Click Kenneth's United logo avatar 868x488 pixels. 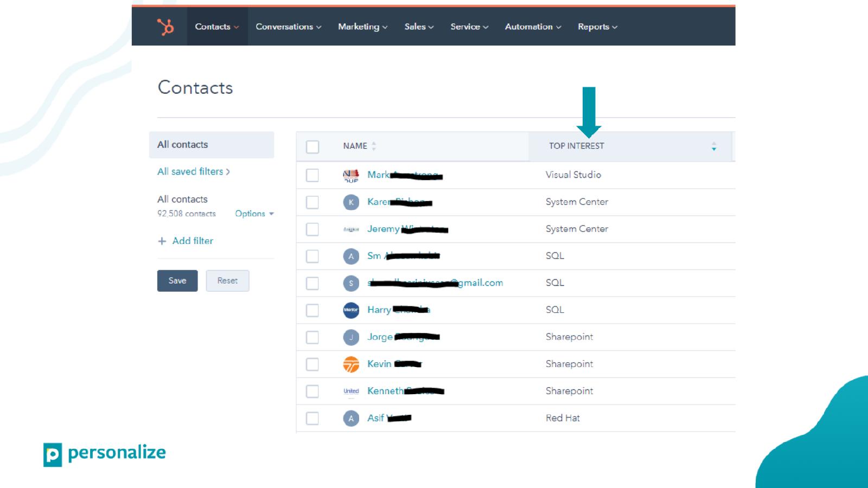tap(351, 391)
